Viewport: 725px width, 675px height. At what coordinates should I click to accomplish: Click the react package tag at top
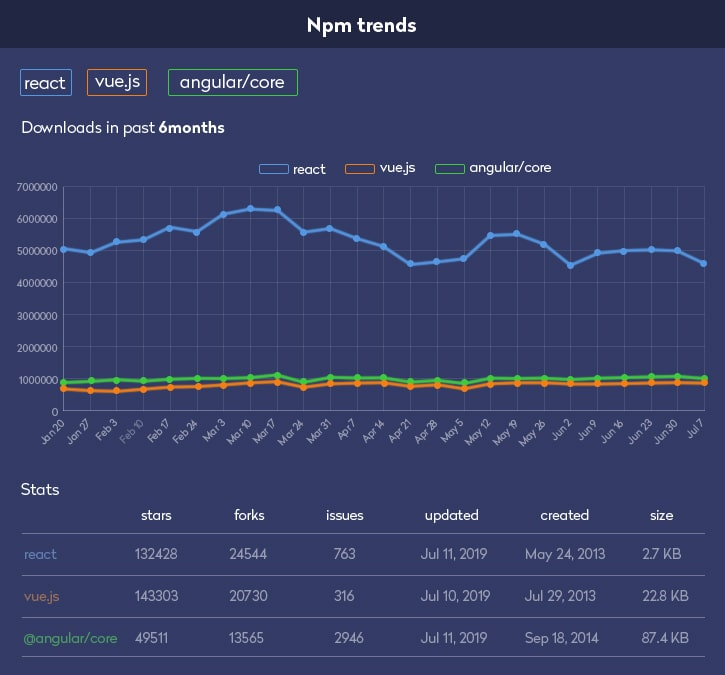[x=45, y=83]
